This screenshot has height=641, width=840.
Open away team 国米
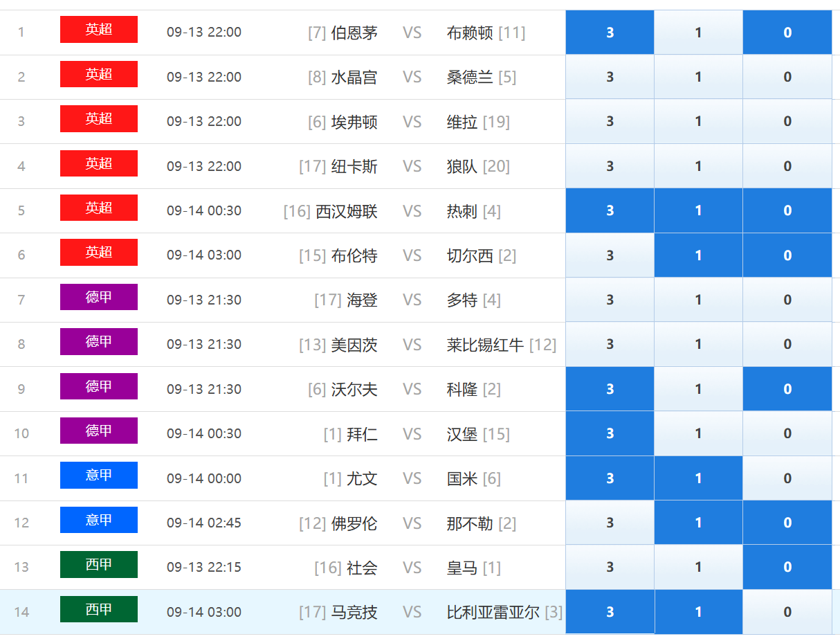tap(462, 478)
